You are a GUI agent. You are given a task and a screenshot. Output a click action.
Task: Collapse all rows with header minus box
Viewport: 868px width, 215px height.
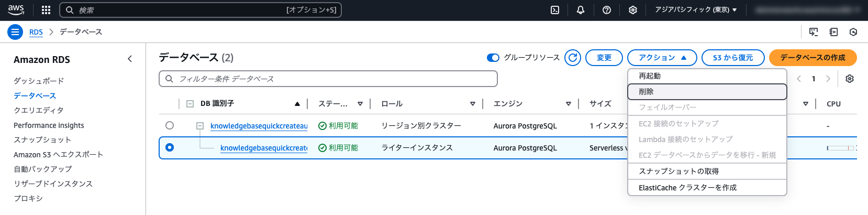190,104
